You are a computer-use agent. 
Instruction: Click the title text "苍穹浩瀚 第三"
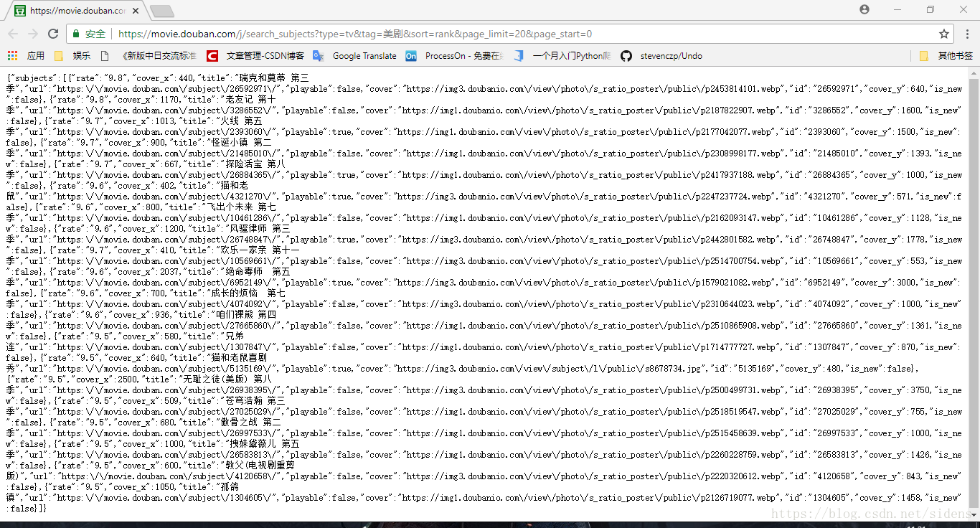click(x=255, y=400)
